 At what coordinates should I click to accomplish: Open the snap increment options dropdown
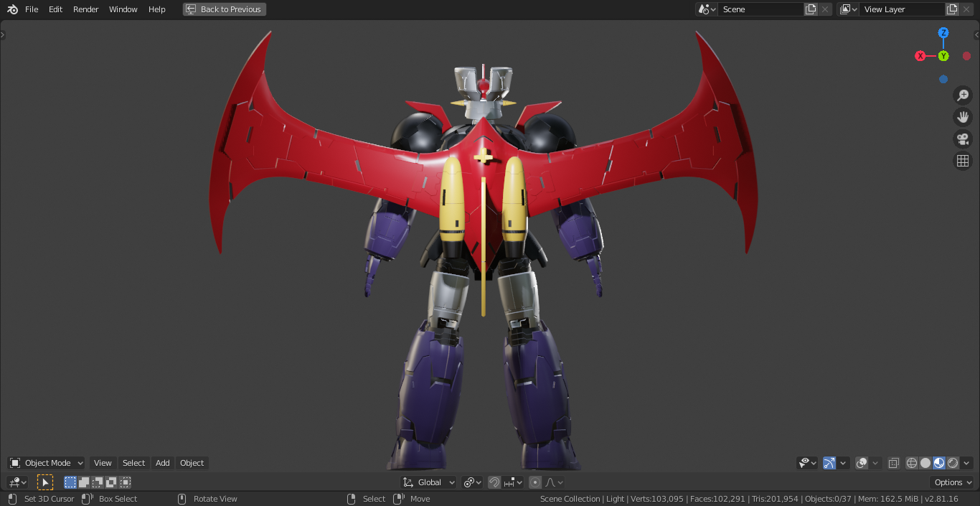[x=513, y=482]
